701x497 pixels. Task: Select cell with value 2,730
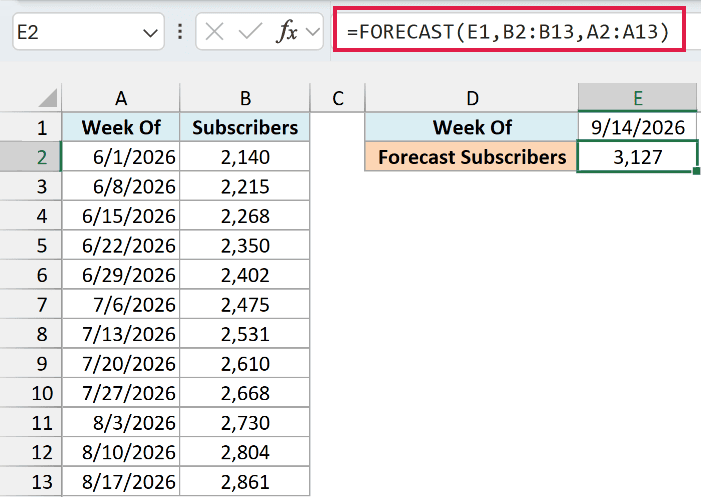[245, 422]
